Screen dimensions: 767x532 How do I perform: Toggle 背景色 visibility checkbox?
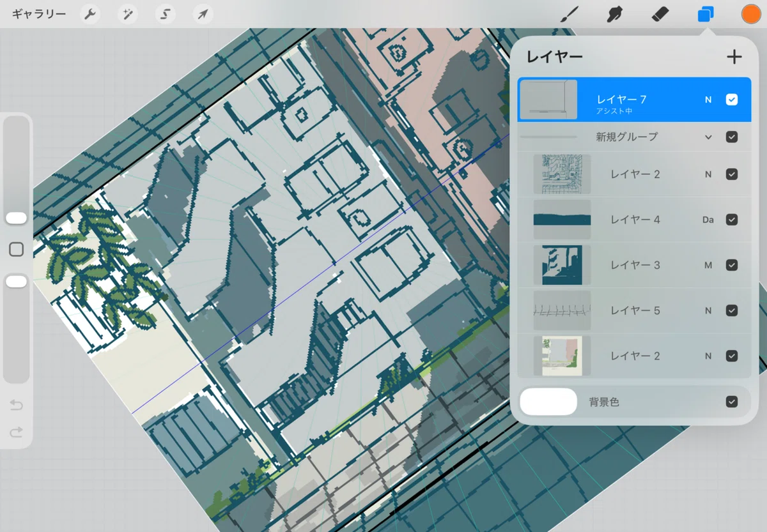[x=732, y=402]
